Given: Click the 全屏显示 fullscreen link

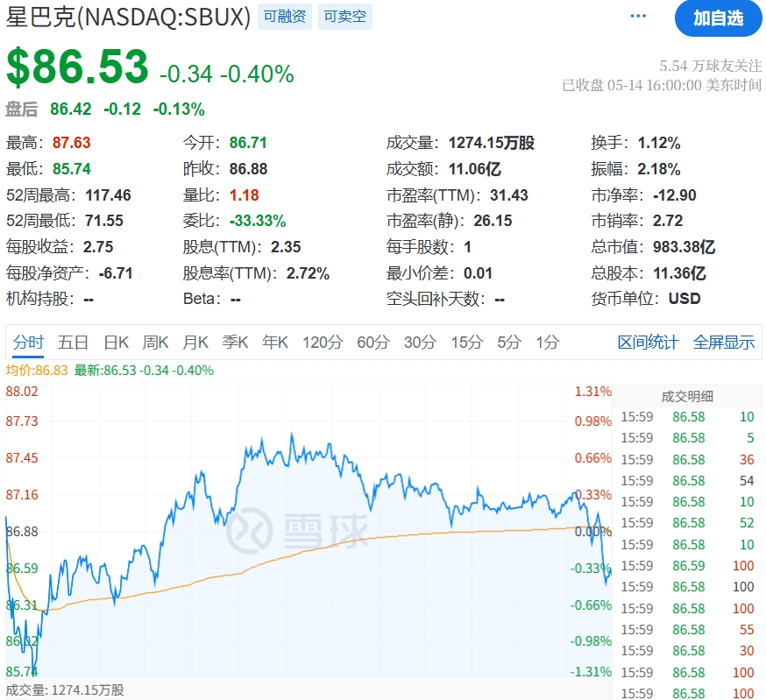Looking at the screenshot, I should (x=724, y=342).
